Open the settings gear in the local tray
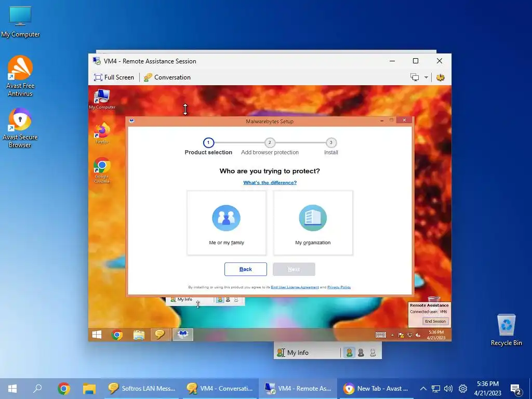532x399 pixels. point(463,389)
